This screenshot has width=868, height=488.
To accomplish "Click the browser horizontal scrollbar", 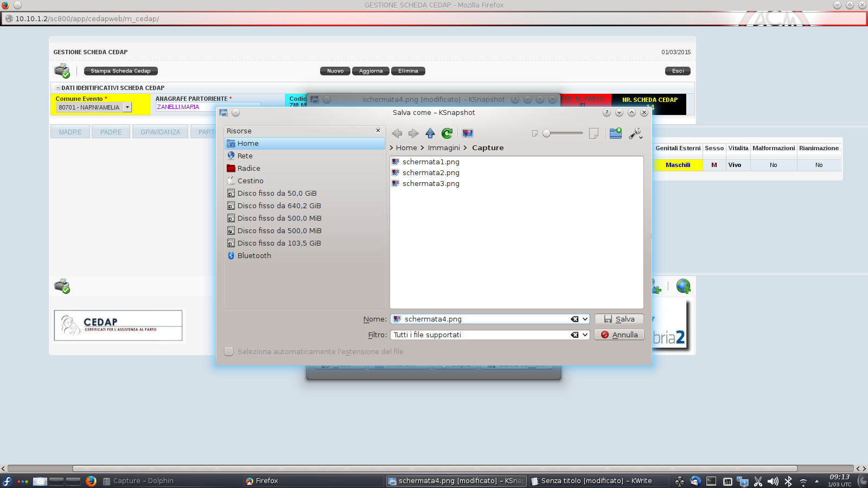I will (x=435, y=468).
